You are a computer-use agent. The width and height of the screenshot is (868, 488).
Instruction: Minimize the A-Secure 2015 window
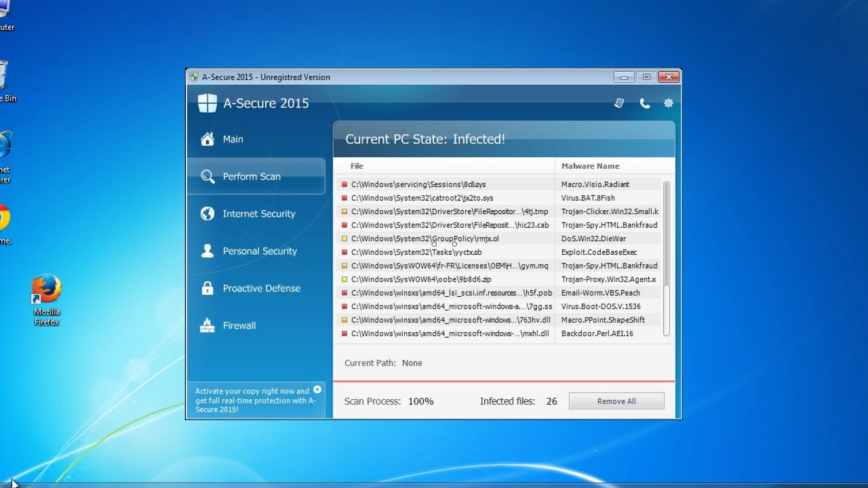(624, 77)
